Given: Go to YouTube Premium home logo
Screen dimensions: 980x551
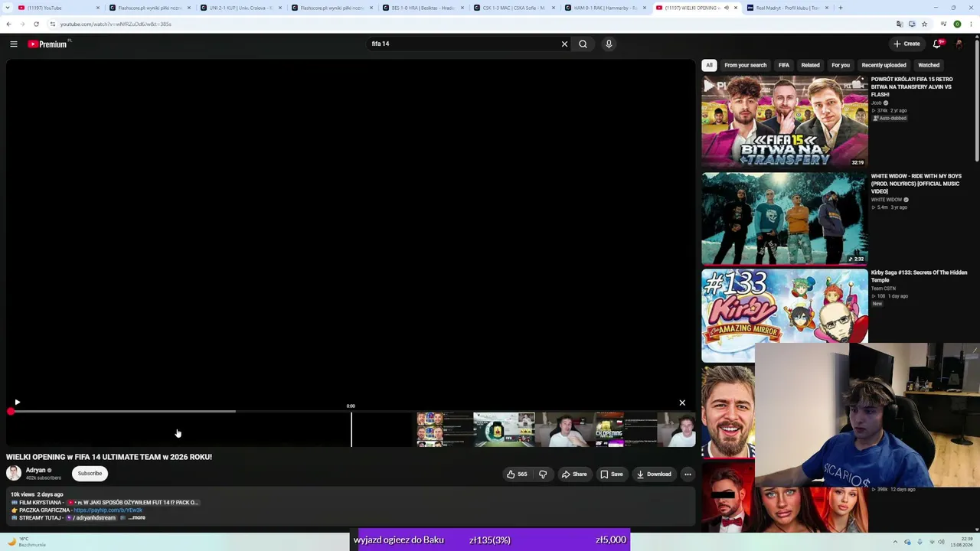Looking at the screenshot, I should coord(47,44).
